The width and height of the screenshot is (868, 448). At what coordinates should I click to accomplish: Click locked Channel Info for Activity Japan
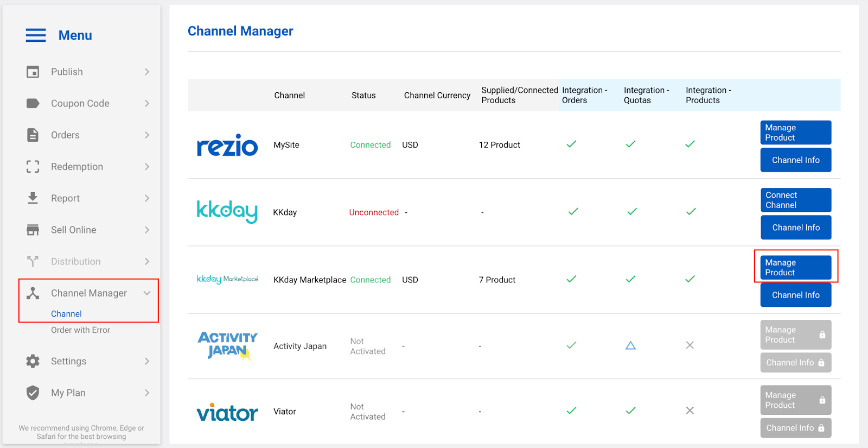coord(796,362)
